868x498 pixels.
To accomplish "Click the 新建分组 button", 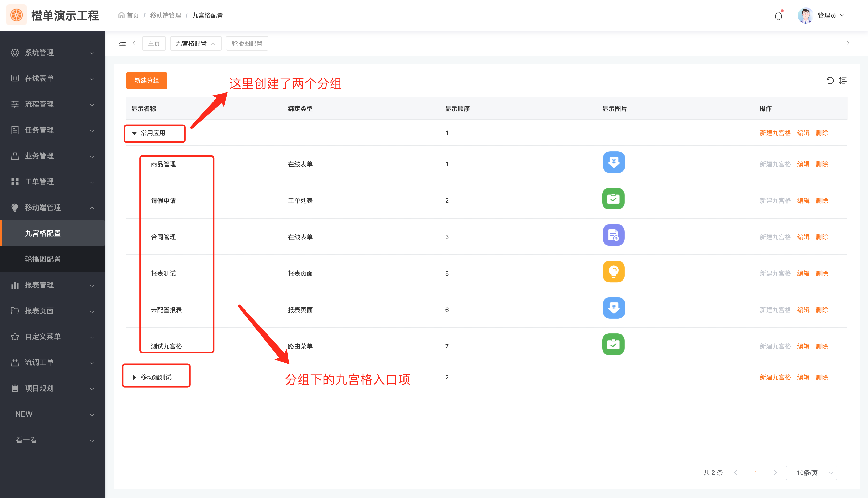I will 147,80.
